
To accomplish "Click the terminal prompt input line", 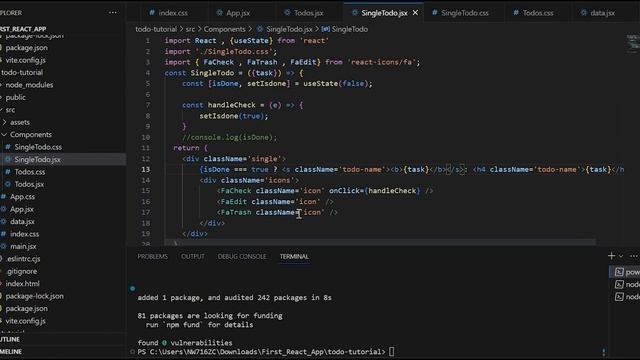I will tap(265, 351).
